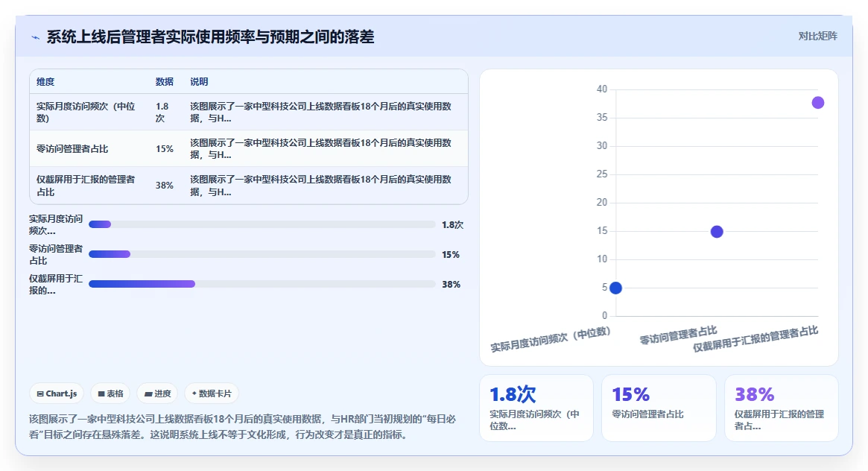
Task: Click the chart data point at value 15
Action: 717,231
